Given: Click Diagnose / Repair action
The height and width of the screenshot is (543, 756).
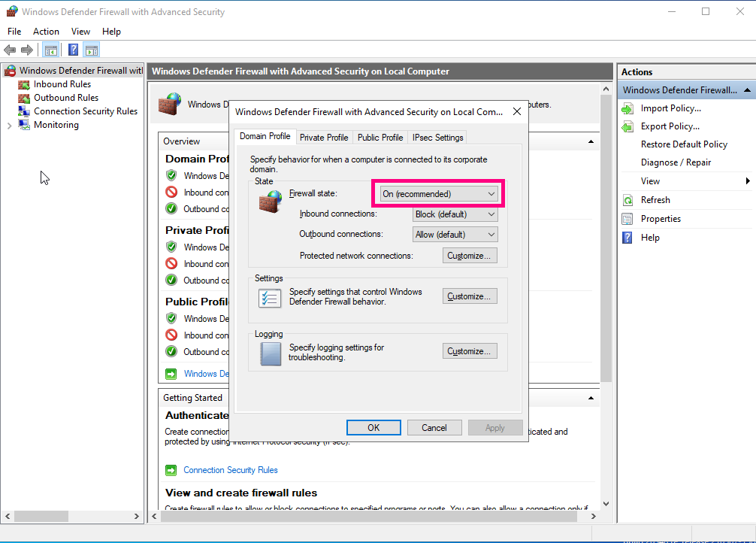Looking at the screenshot, I should [676, 162].
